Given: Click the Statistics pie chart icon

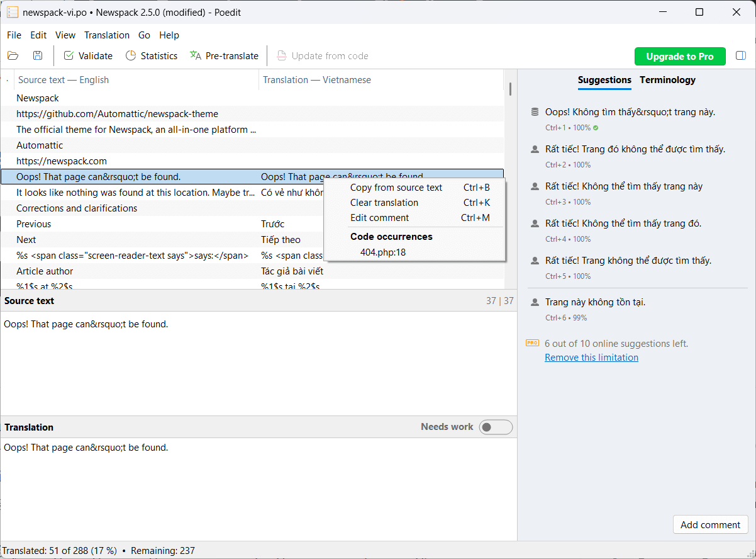Looking at the screenshot, I should 131,55.
